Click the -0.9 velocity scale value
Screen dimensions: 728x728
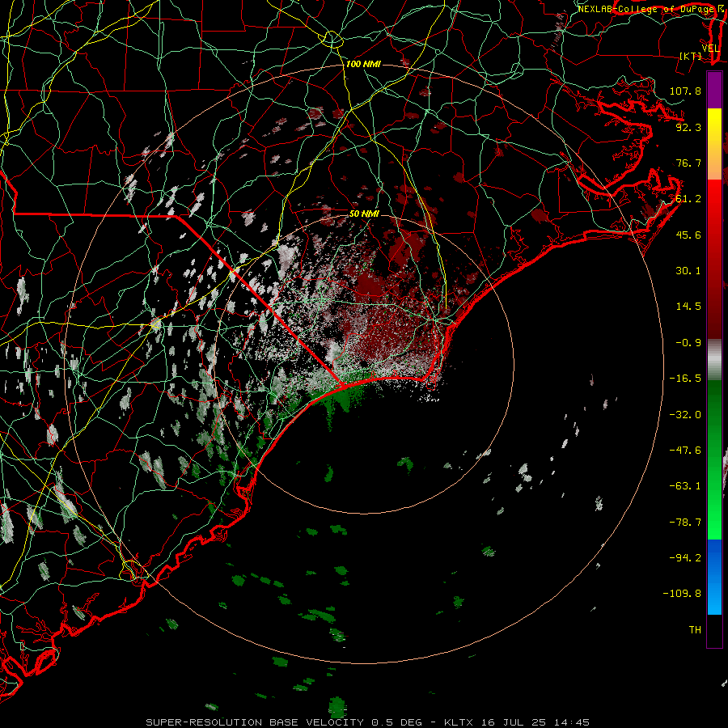click(688, 343)
